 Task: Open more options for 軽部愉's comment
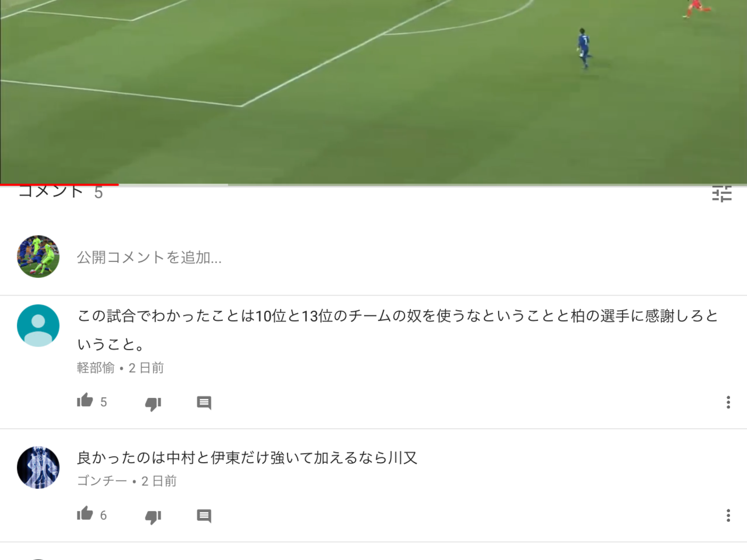pos(728,402)
